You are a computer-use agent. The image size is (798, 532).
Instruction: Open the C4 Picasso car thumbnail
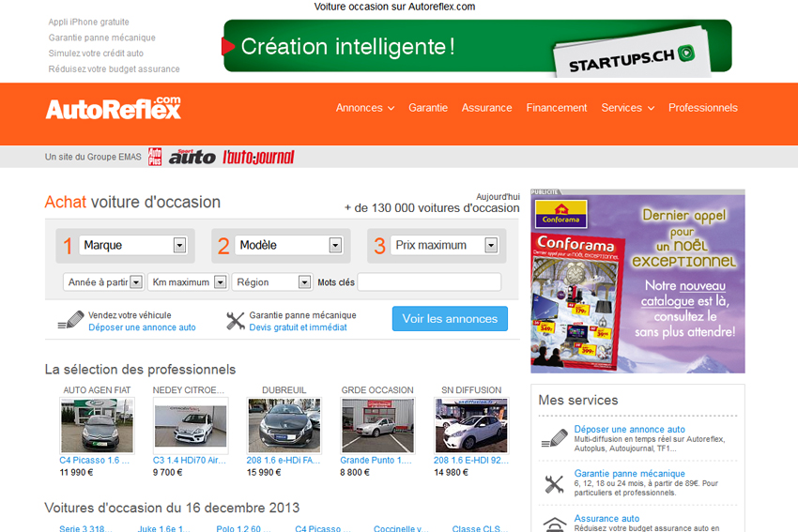[97, 426]
